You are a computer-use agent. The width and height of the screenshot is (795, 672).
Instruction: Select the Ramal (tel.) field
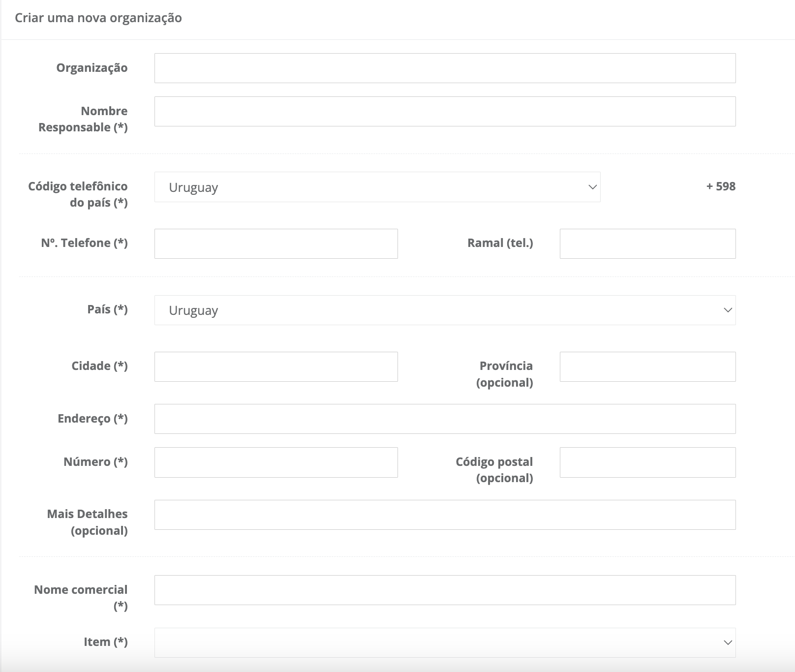(x=647, y=244)
